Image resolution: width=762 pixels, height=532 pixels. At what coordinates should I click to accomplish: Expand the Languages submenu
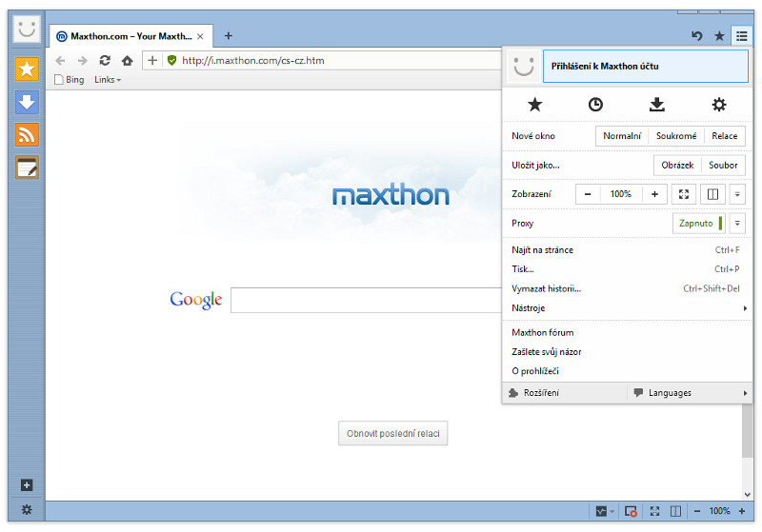pos(691,393)
